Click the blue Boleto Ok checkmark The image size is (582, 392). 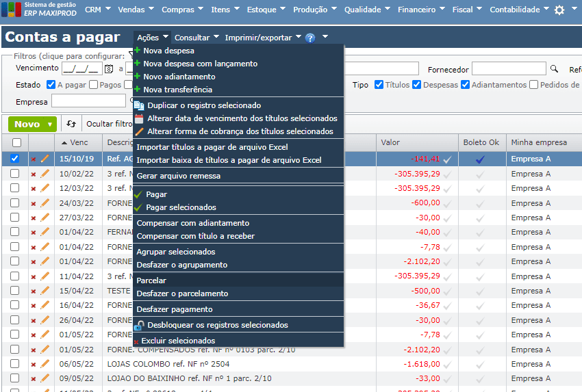click(x=480, y=159)
